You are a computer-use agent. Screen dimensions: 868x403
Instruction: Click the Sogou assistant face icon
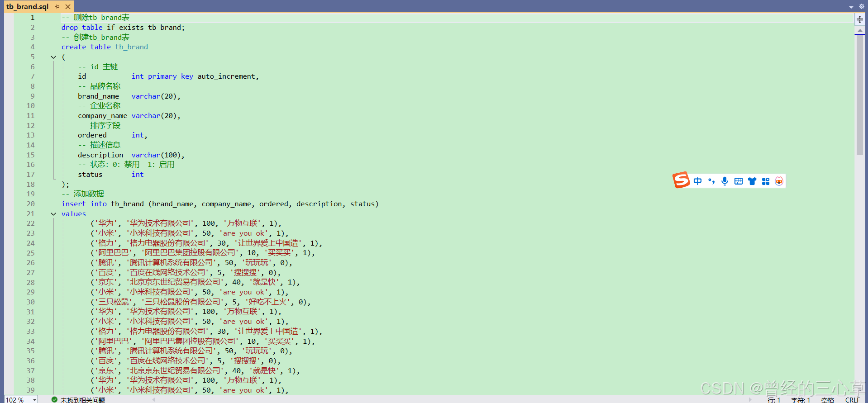point(779,181)
